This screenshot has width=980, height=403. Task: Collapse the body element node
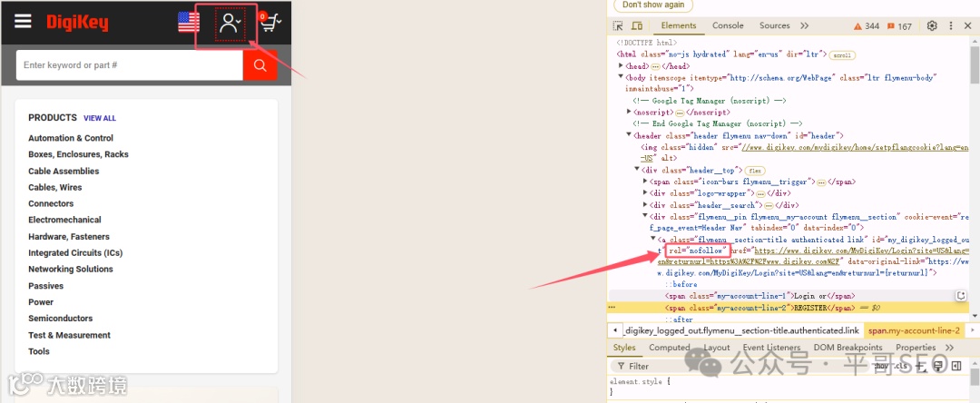[x=621, y=77]
